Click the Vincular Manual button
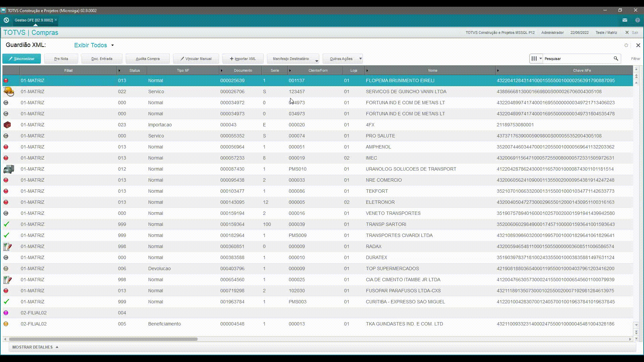Screen dimensions: 644x362 (196, 59)
